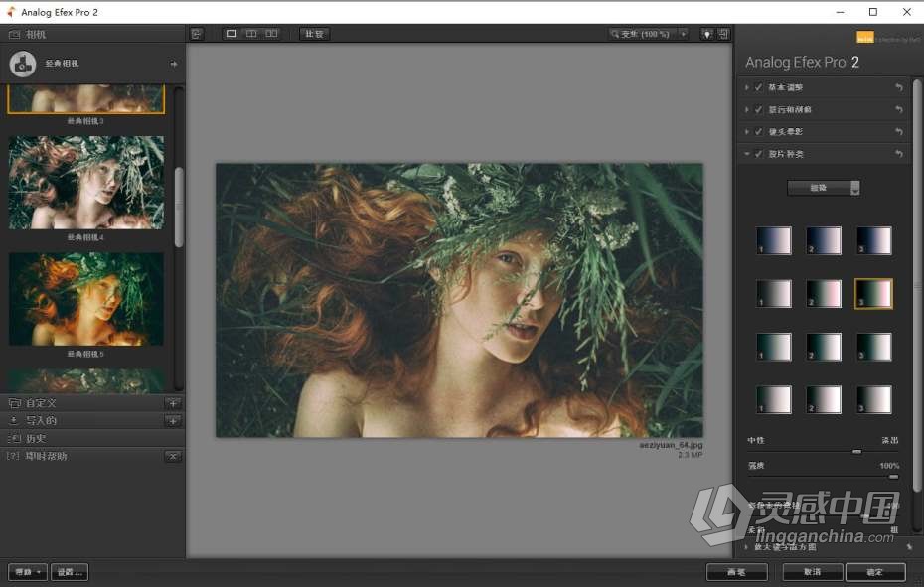Switch to split preview view
The width and height of the screenshot is (924, 587).
[x=251, y=34]
